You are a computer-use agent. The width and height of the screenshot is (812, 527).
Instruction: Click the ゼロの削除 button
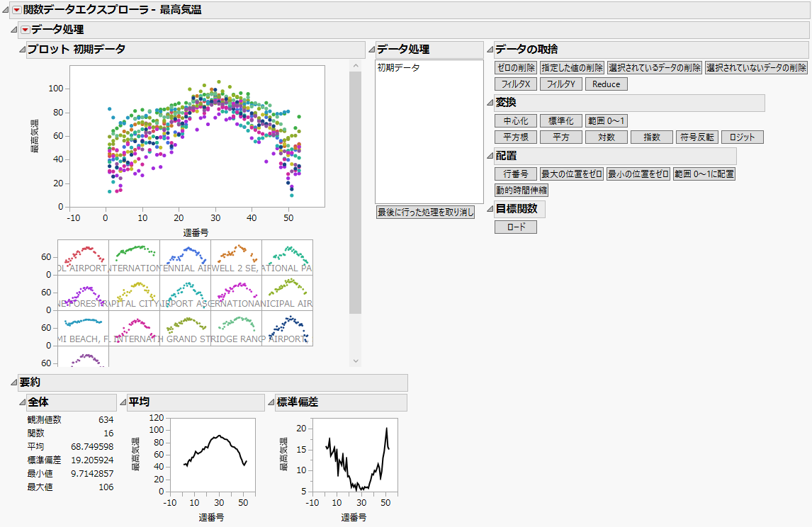pos(515,67)
